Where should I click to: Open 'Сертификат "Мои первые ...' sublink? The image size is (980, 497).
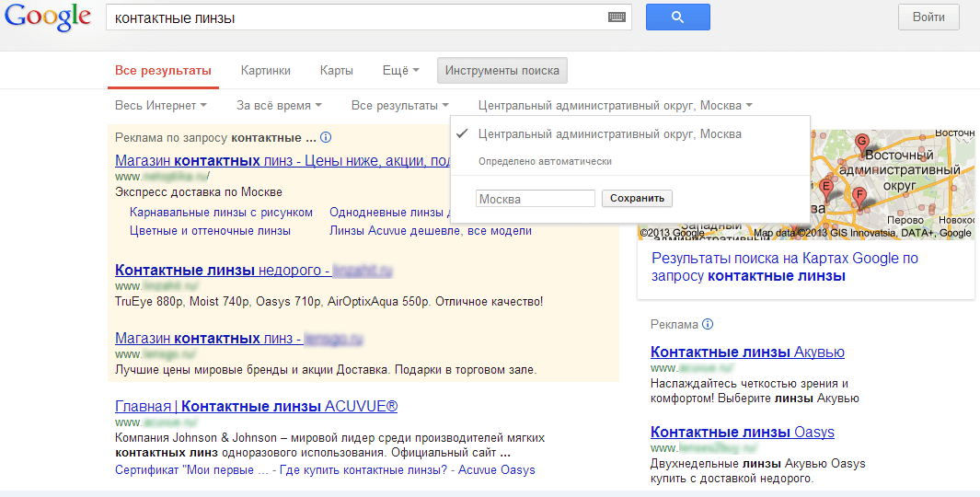192,470
